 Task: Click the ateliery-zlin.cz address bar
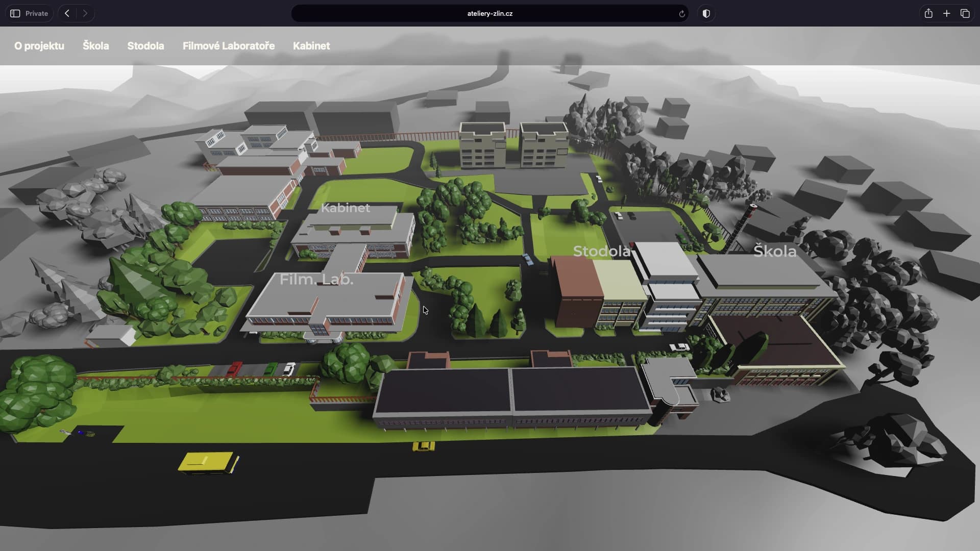pos(489,14)
